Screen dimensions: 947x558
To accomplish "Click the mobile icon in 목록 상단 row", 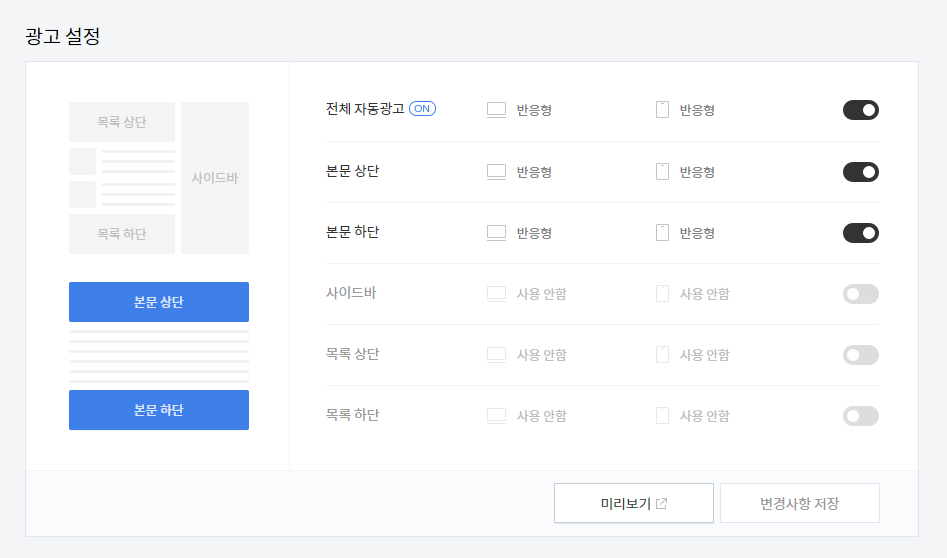I will click(663, 355).
